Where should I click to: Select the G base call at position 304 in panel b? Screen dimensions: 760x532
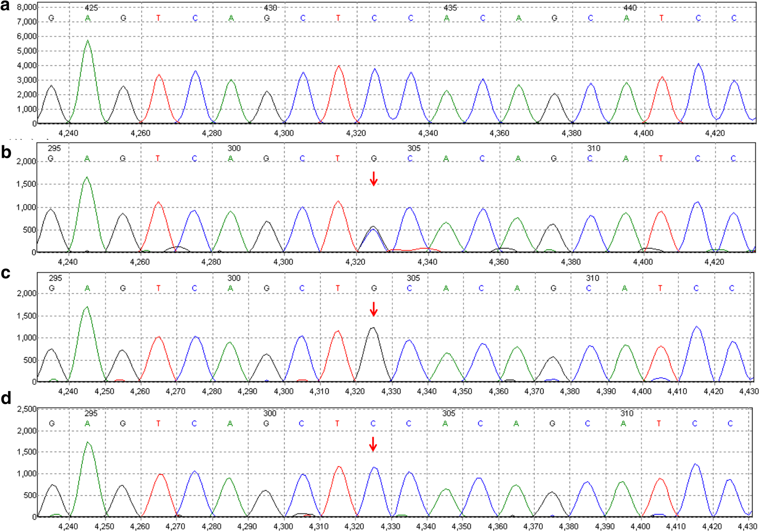click(x=374, y=159)
